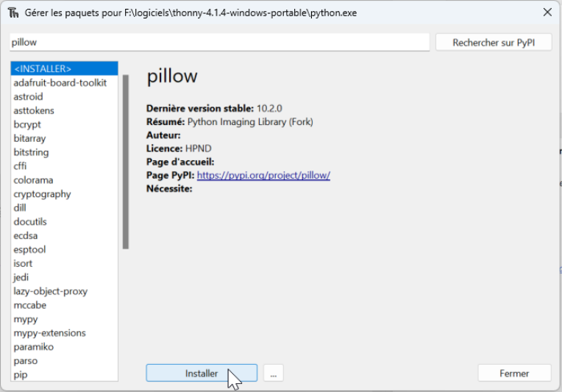Click the version number 10.2.0
Image resolution: width=562 pixels, height=392 pixels.
(269, 108)
